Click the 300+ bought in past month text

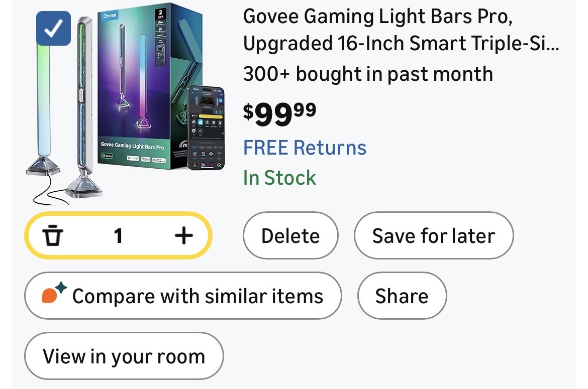(367, 74)
